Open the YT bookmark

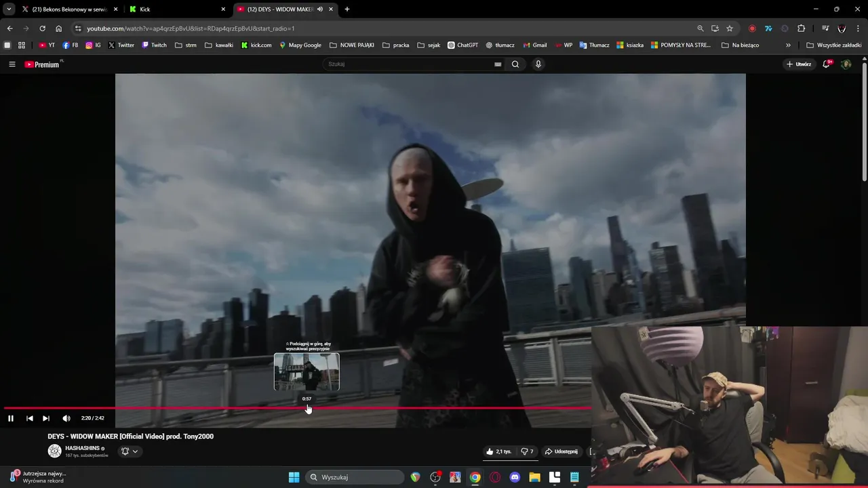[47, 45]
